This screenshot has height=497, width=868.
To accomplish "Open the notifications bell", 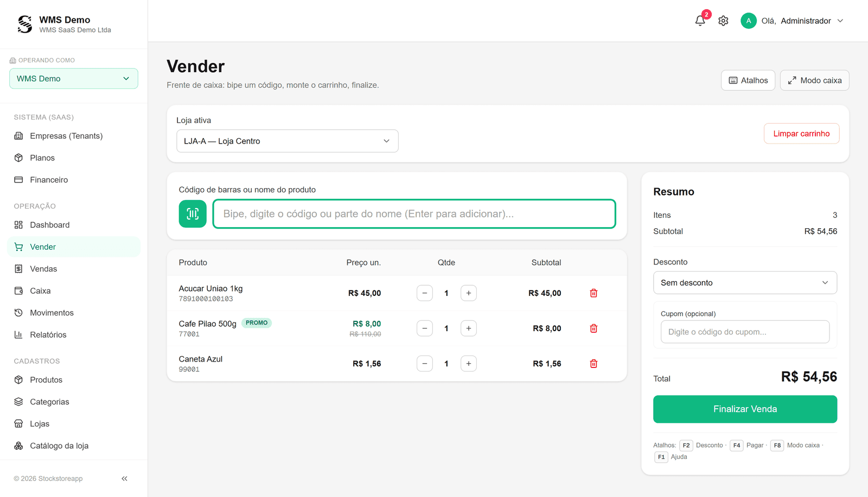I will [700, 21].
